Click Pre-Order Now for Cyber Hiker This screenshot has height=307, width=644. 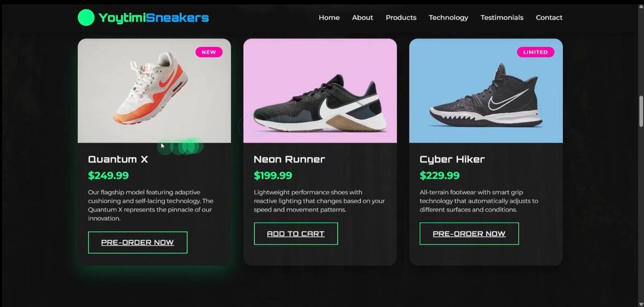pos(469,234)
